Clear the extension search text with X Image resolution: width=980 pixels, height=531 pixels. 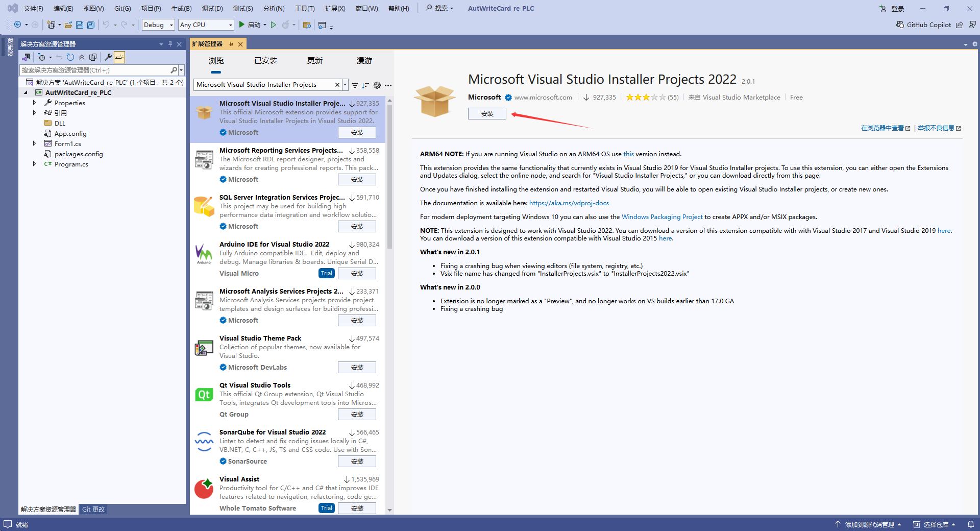pos(337,85)
